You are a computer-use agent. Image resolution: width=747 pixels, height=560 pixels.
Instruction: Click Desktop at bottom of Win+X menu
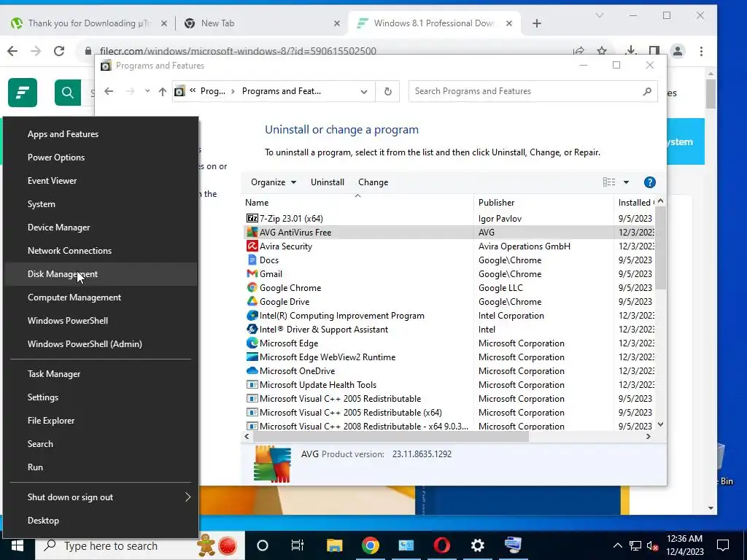[x=101, y=521]
